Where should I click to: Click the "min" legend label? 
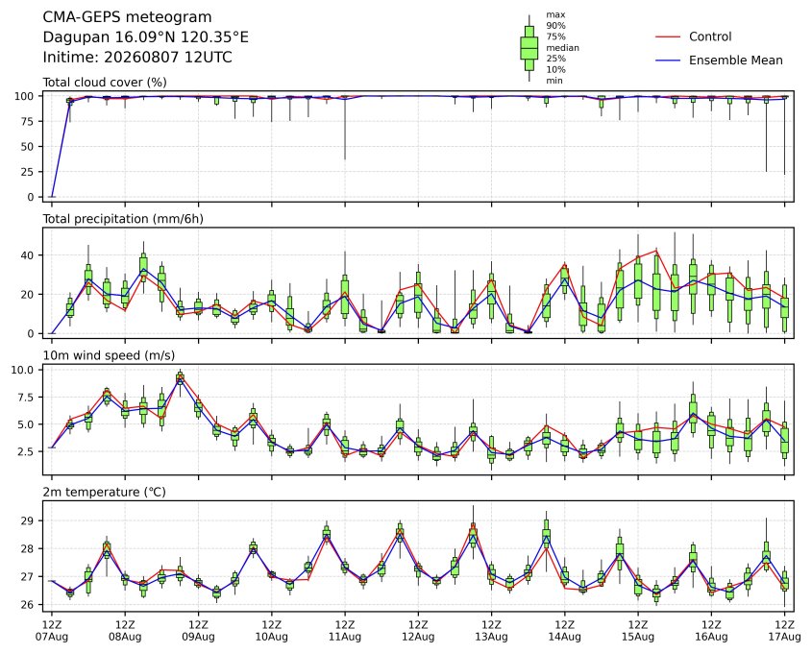pos(554,81)
